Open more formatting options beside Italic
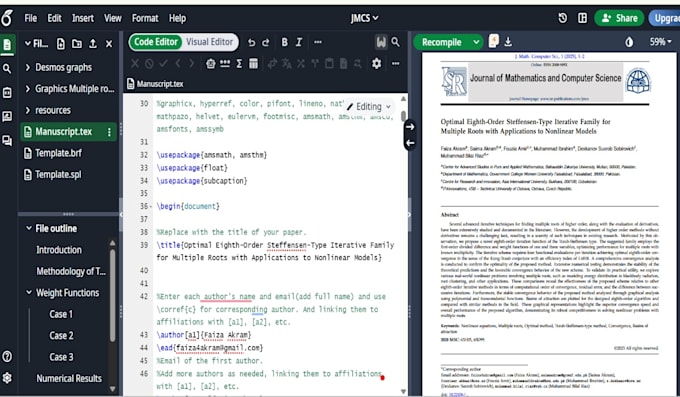The height and width of the screenshot is (397, 680). [318, 42]
